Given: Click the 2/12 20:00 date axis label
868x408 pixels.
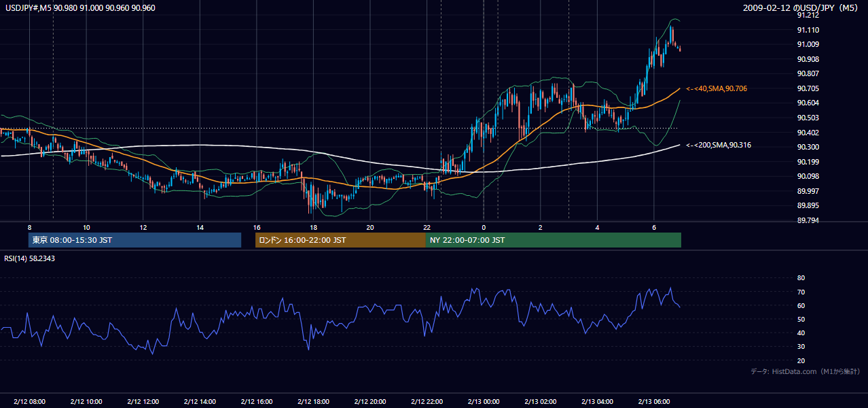Looking at the screenshot, I should click(370, 401).
